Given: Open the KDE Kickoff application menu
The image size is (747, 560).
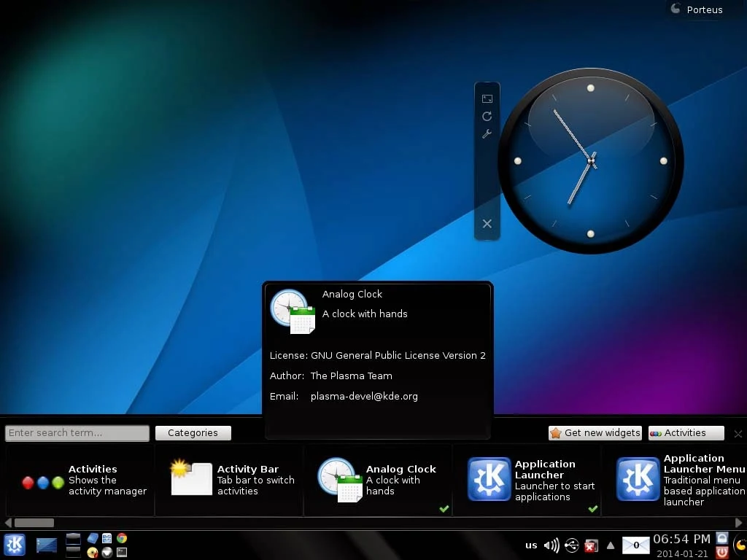Looking at the screenshot, I should coord(15,545).
